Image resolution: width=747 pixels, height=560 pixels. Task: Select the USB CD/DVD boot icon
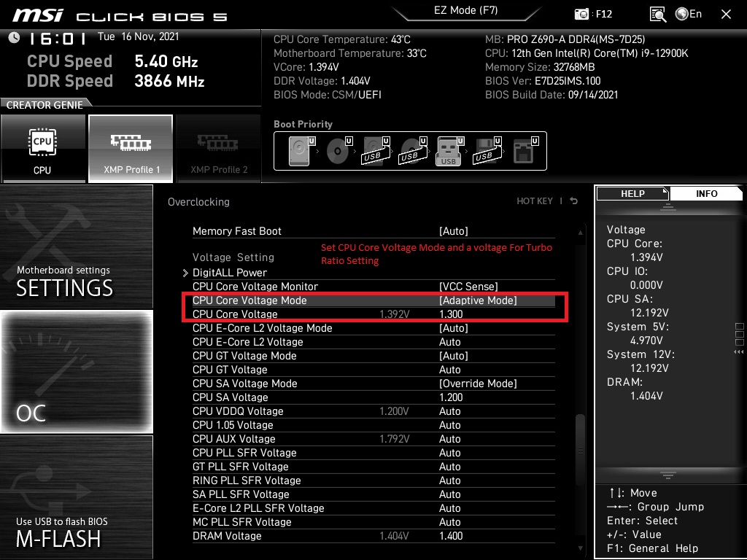[413, 151]
